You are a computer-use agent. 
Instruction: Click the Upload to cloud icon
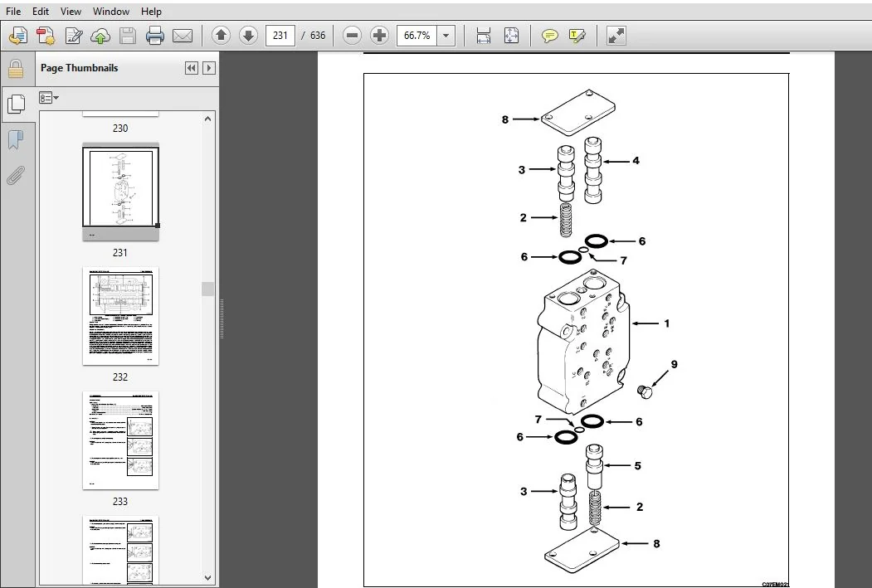point(100,36)
